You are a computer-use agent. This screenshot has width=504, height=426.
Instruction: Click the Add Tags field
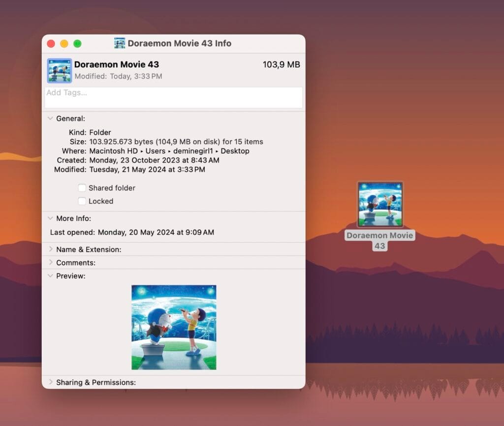point(174,98)
